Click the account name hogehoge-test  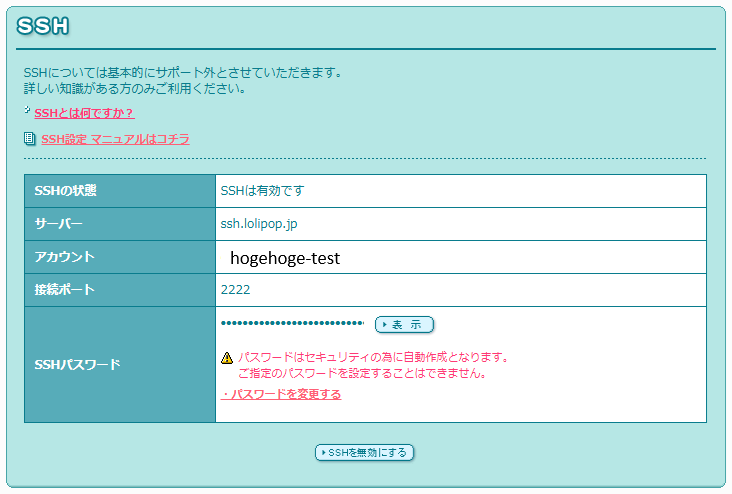[285, 258]
